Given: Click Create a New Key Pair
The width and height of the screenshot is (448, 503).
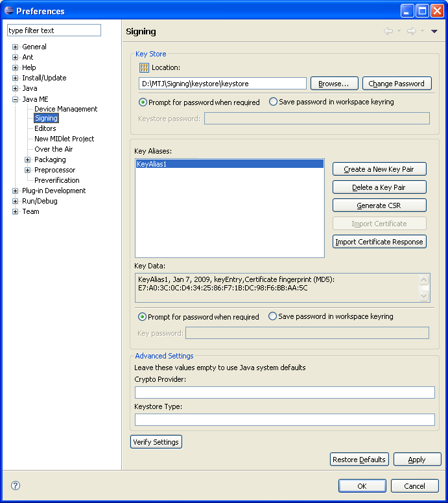Looking at the screenshot, I should 379,169.
